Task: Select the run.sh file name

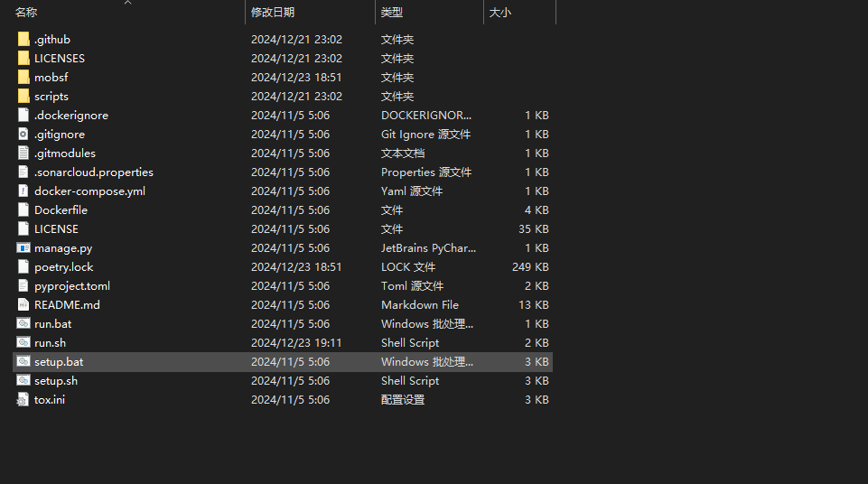Action: pos(50,342)
